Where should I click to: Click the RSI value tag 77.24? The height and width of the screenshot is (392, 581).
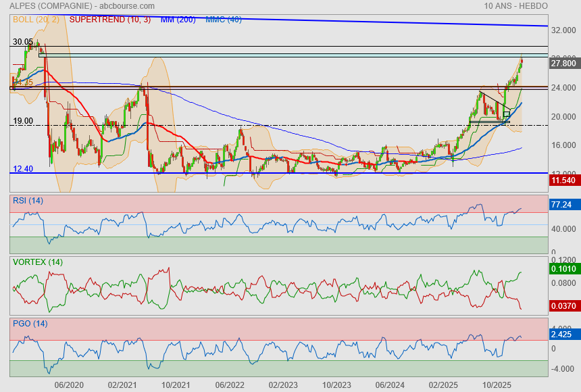pyautogui.click(x=563, y=204)
